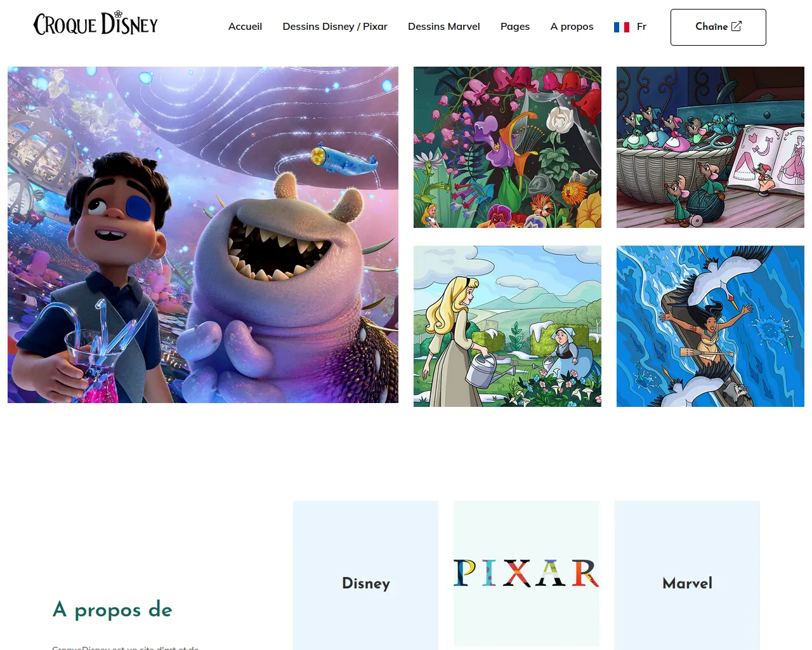The image size is (812, 650).
Task: Select the Marvel category card
Action: 687,575
